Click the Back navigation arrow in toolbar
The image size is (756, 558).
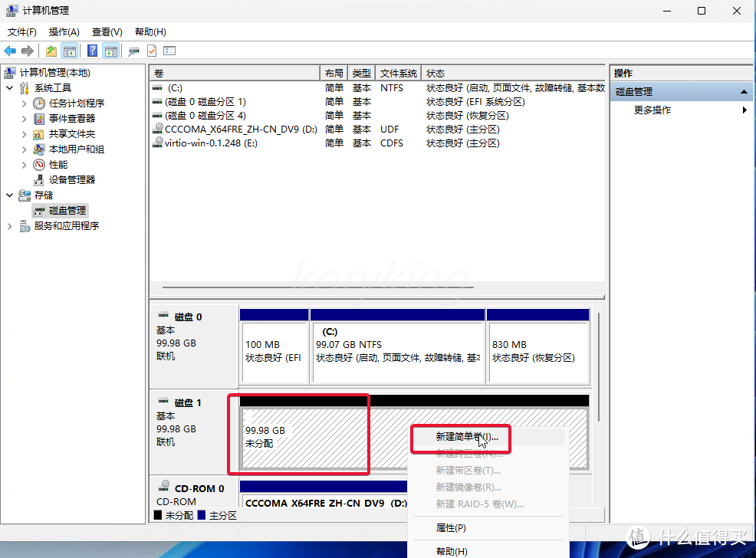pos(10,51)
